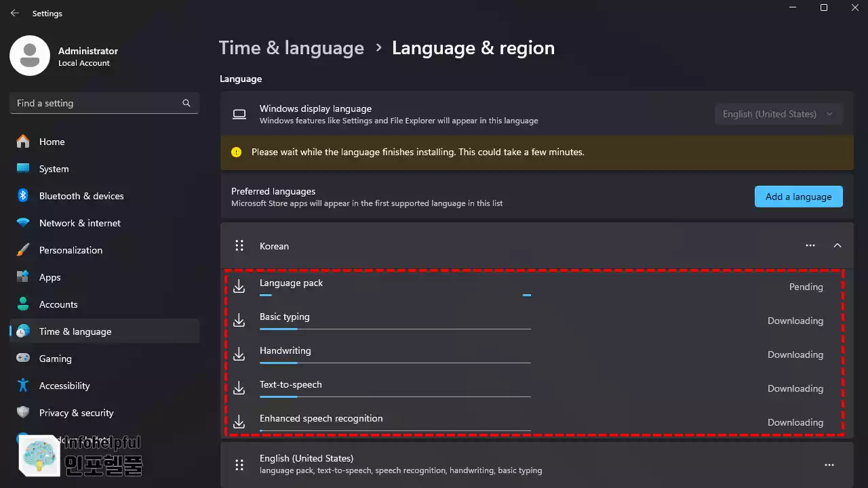Click Administrator Local Account name
This screenshot has width=868, height=488.
[x=88, y=56]
